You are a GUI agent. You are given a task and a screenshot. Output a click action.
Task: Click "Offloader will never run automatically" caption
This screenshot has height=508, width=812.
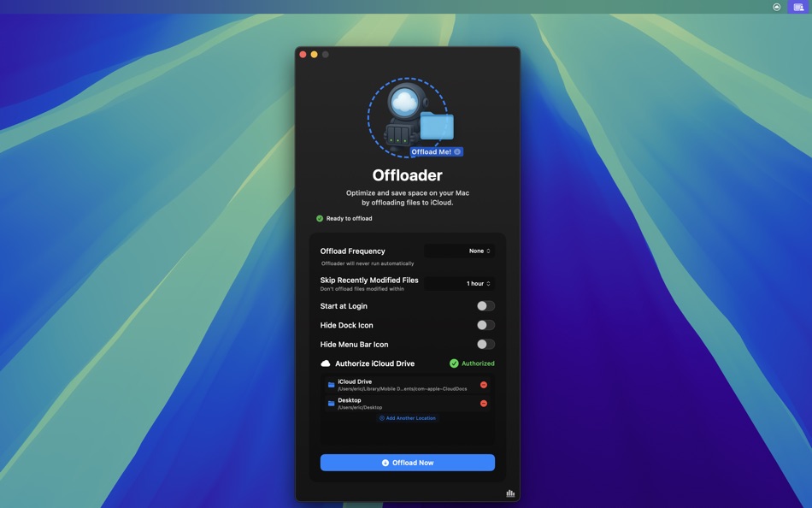(x=368, y=263)
